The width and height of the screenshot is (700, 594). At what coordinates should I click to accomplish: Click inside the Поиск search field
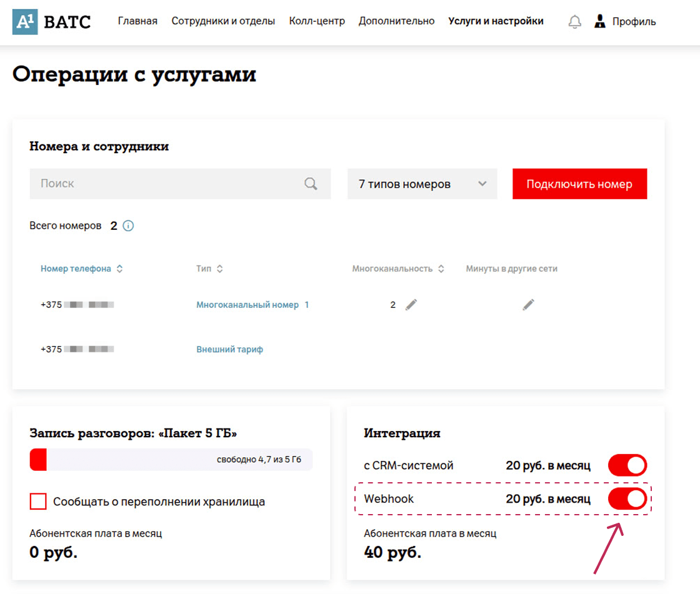(156, 184)
